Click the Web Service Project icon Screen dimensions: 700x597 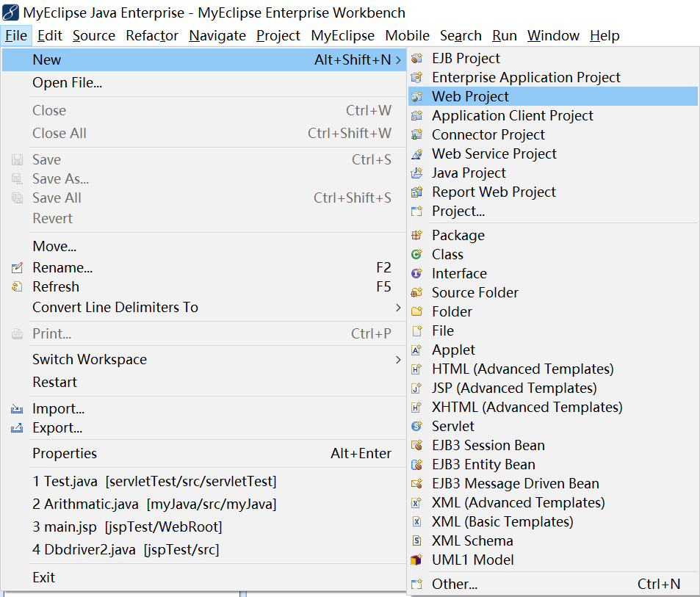tap(416, 154)
